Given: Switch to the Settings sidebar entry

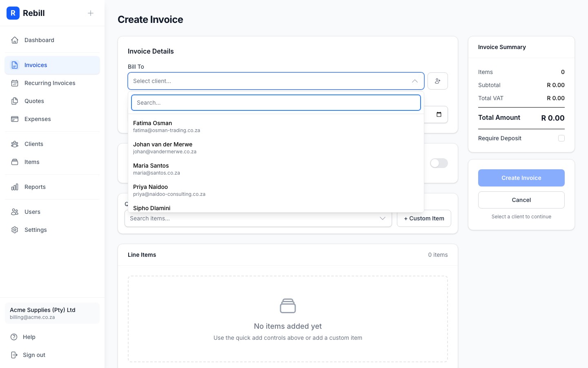Looking at the screenshot, I should (15, 230).
